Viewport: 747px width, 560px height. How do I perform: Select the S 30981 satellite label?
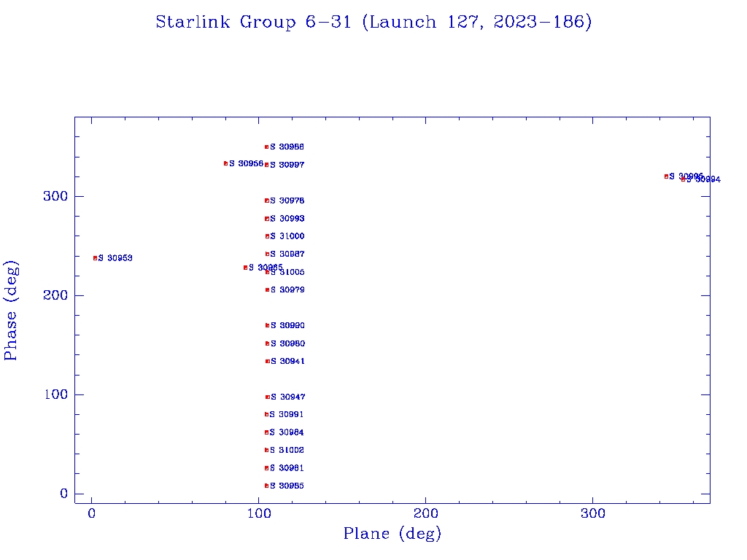286,468
